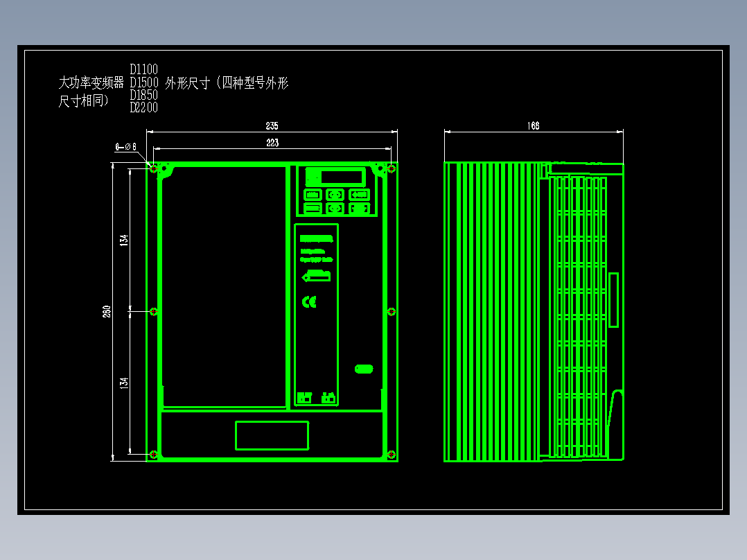Select the 大功率变频器 title text
Screen dimensions: 747x560
(91, 83)
